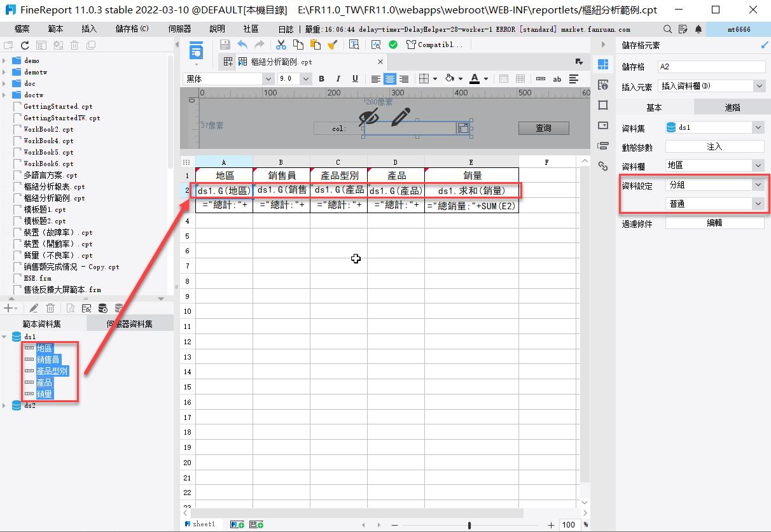
Task: Click the new folder icon
Action: (x=8, y=45)
